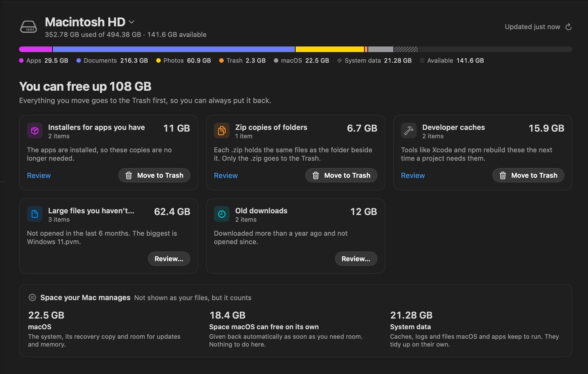Click the gray macOS segment of storage bar
The height and width of the screenshot is (374, 588).
(381, 49)
